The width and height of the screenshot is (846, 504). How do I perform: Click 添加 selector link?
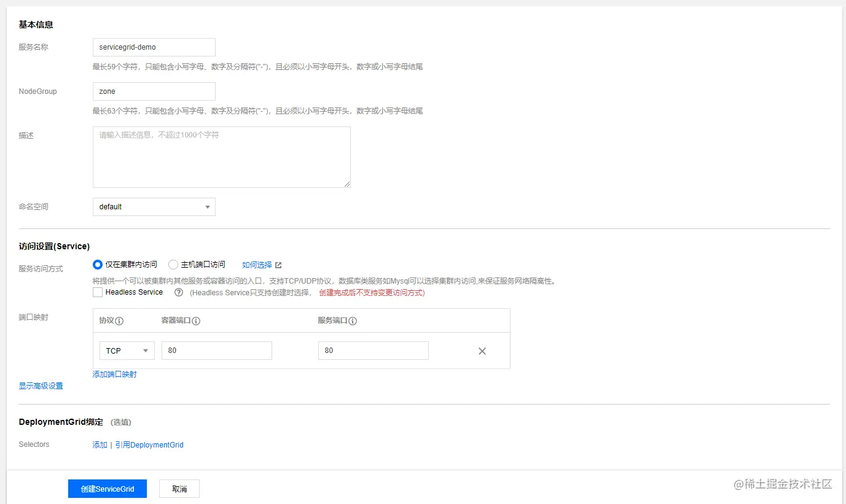point(100,445)
